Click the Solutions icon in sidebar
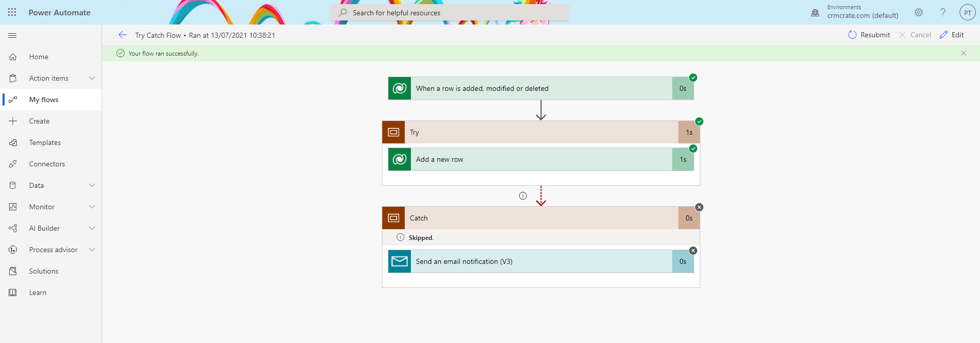Image resolution: width=980 pixels, height=343 pixels. click(13, 271)
